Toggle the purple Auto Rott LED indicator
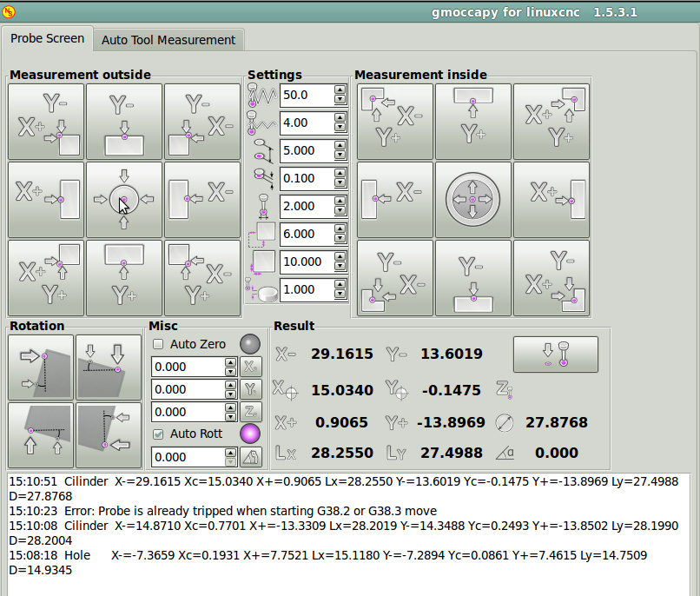700x596 pixels. point(250,434)
